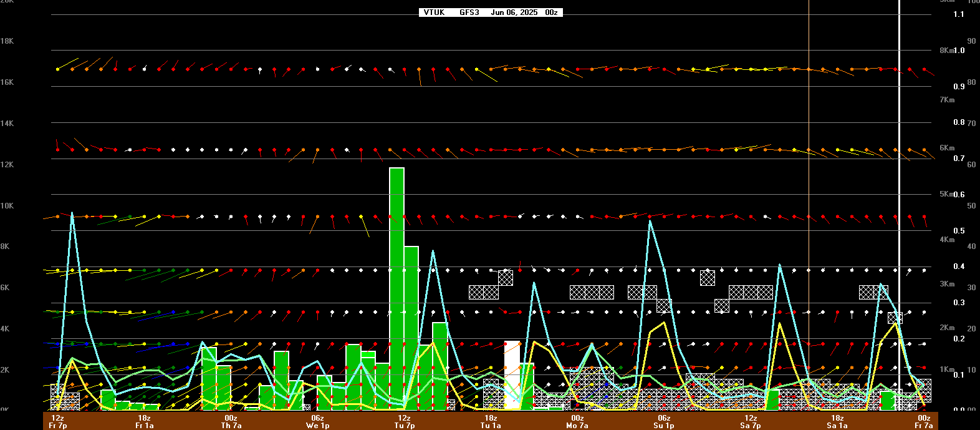Viewport: 980px width, 430px height.
Task: Click the 0.7 value on the right scale
Action: point(959,159)
